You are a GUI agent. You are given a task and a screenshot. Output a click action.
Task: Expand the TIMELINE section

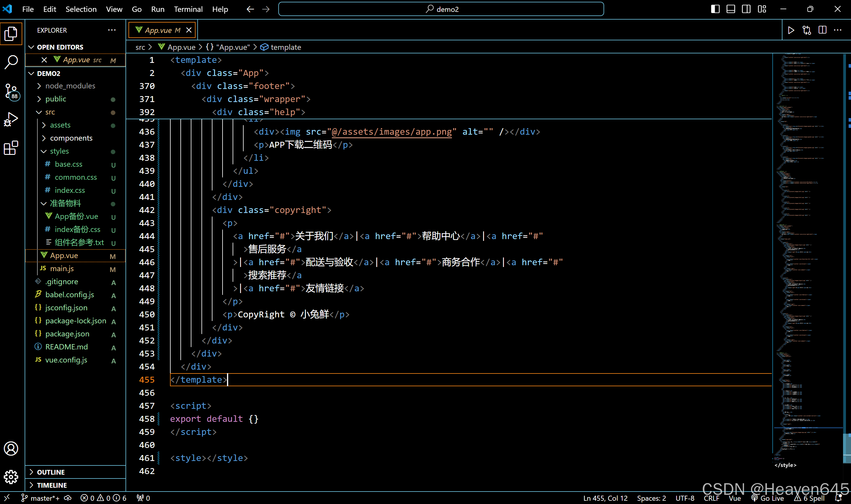75,485
